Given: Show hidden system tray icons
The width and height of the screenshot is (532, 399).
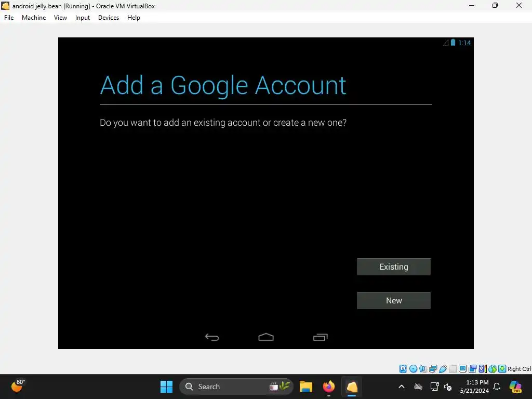Looking at the screenshot, I should [402, 387].
